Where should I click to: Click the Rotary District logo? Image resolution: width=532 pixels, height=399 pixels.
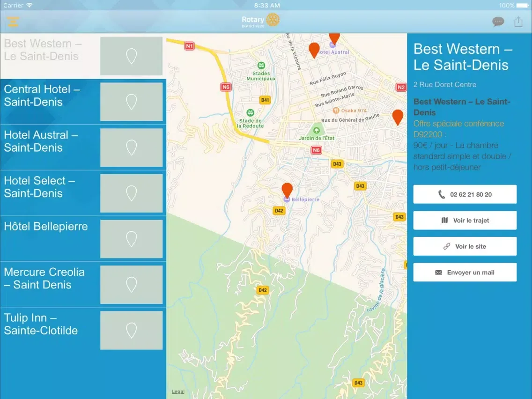260,20
